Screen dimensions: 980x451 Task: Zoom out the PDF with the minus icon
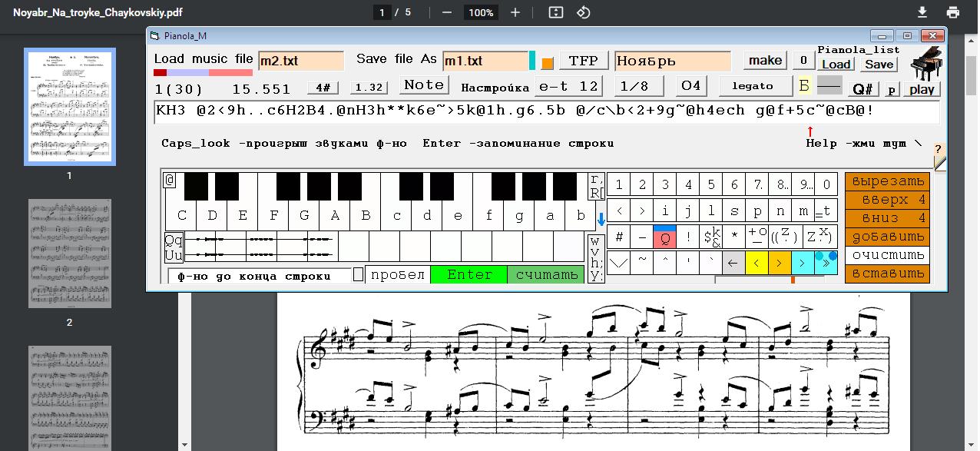(447, 12)
